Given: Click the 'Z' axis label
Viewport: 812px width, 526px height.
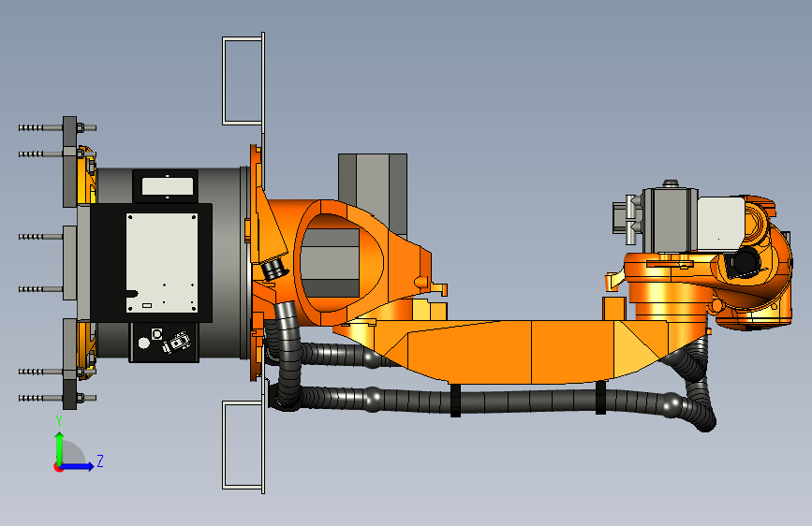Looking at the screenshot, I should click(100, 460).
